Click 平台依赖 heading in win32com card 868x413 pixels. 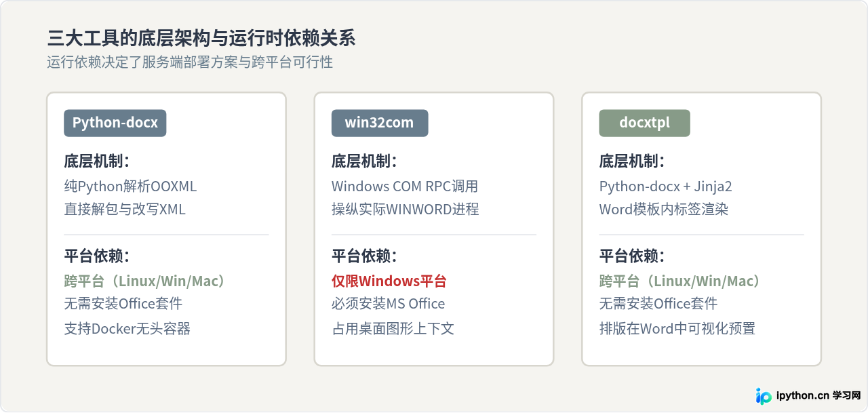coord(364,256)
